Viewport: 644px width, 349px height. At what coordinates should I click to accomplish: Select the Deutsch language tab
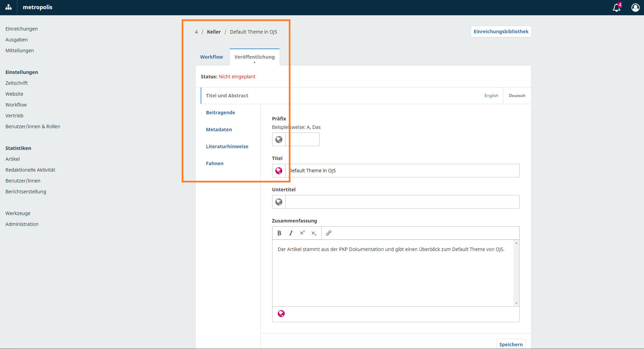[x=517, y=96]
